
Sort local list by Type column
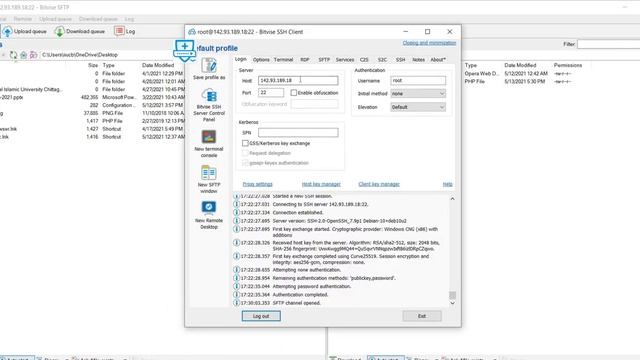coord(109,65)
